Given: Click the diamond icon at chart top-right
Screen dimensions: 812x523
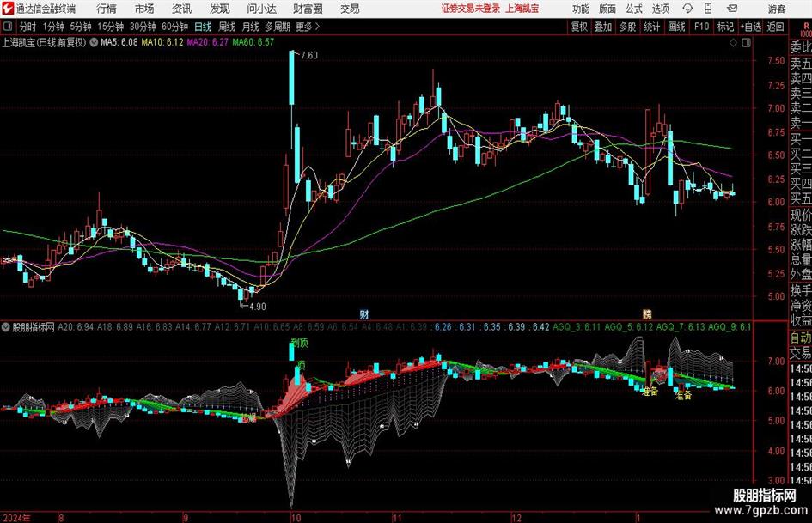Looking at the screenshot, I should 733,43.
